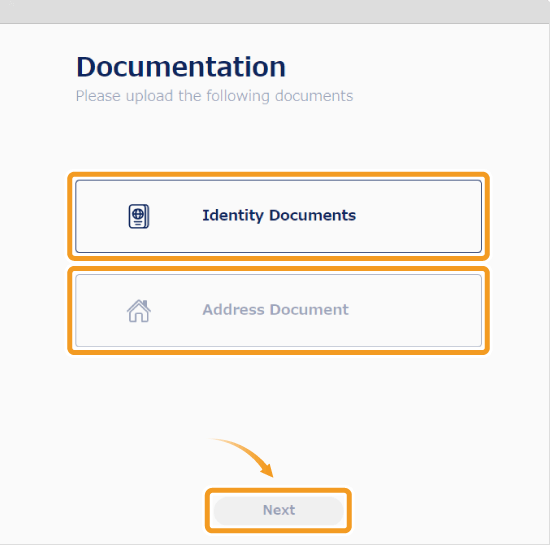Click the house icon for Address Document
The width and height of the screenshot is (550, 545).
click(139, 311)
